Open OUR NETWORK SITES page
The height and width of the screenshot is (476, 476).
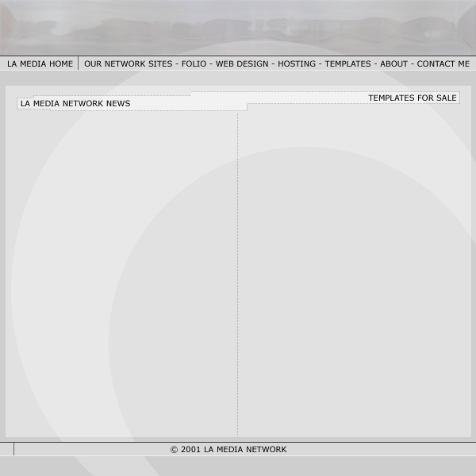(128, 63)
